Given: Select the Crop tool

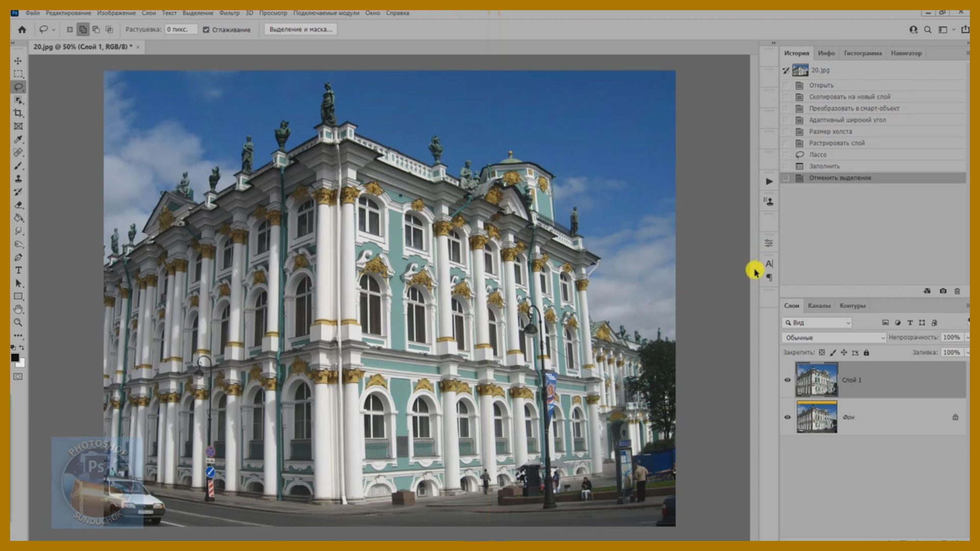Looking at the screenshot, I should coord(18,113).
